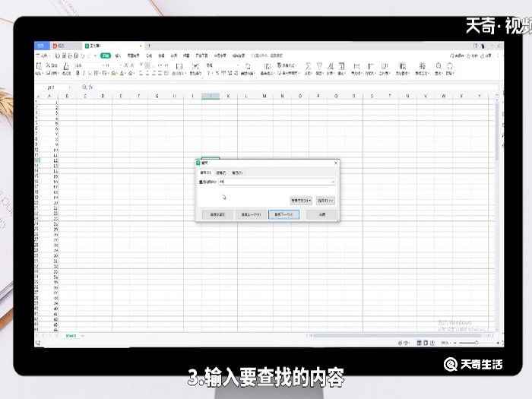Viewport: 532px width, 399px height.
Task: Close the Find dialog with the X
Action: [x=336, y=163]
